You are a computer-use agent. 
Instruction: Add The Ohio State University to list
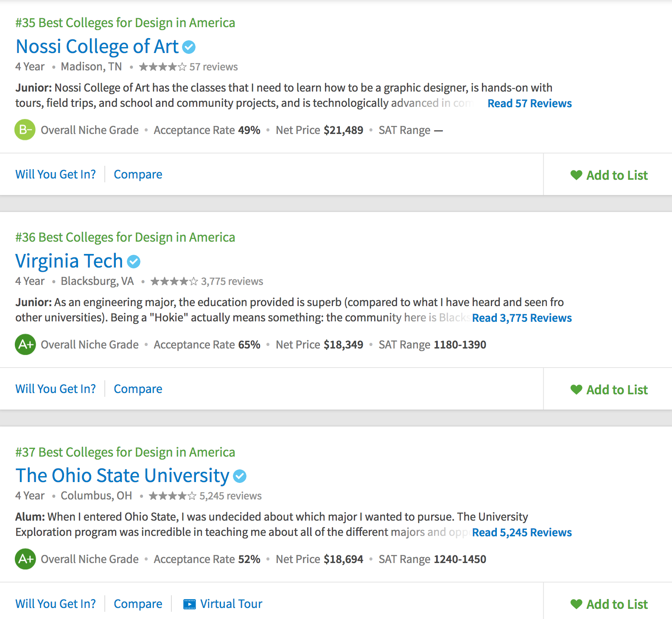click(x=609, y=604)
